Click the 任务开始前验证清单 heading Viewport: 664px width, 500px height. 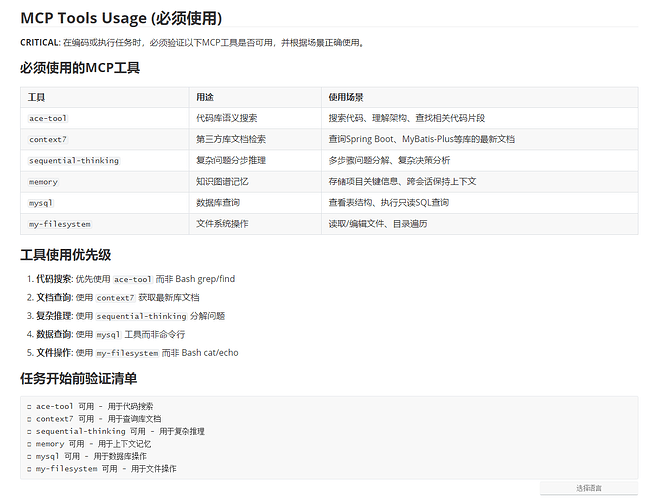pyautogui.click(x=79, y=378)
